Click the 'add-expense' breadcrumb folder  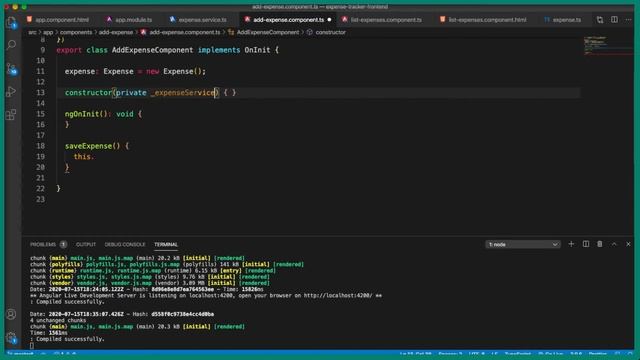click(116, 32)
